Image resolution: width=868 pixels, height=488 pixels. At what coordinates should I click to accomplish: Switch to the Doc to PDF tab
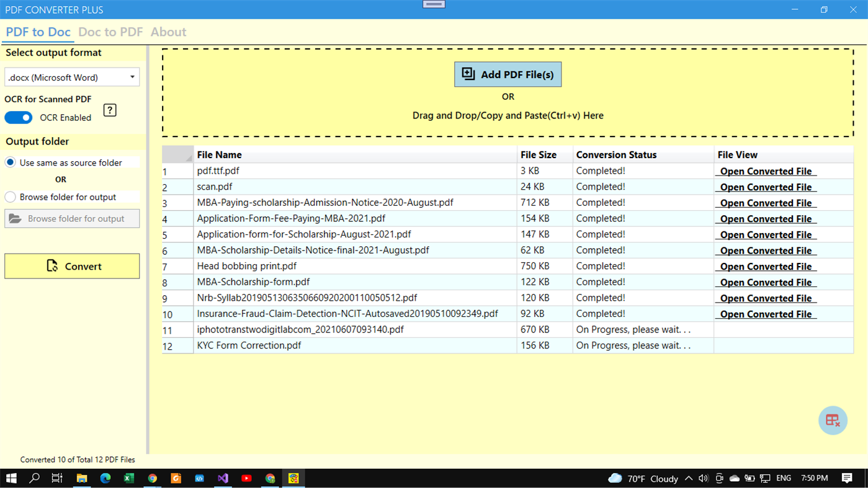pyautogui.click(x=110, y=32)
